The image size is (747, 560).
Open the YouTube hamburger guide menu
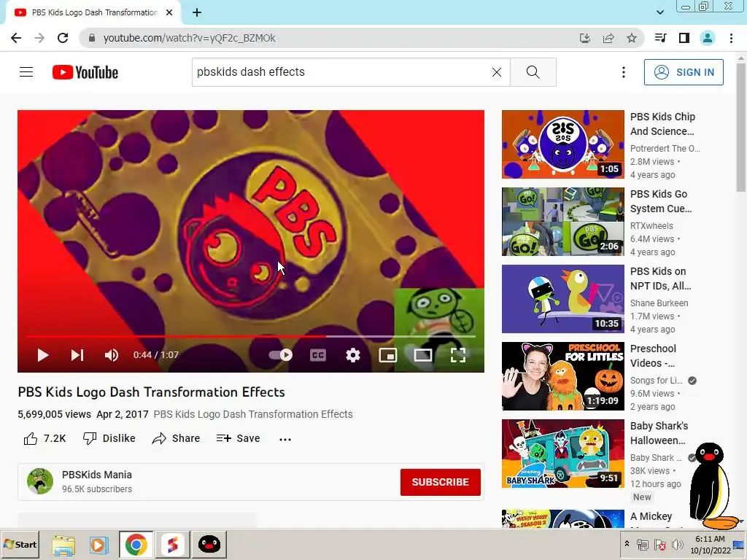(26, 72)
